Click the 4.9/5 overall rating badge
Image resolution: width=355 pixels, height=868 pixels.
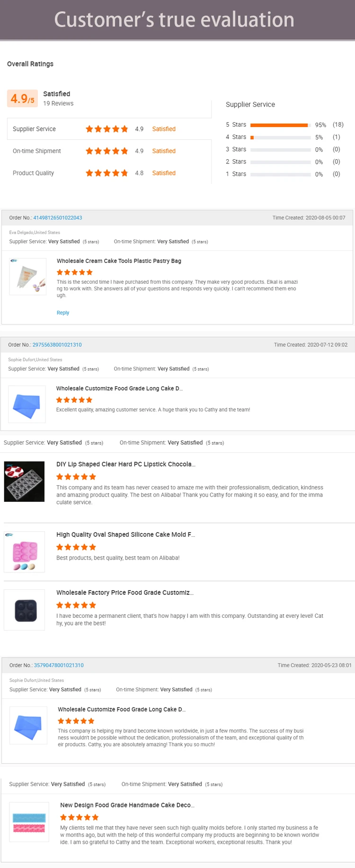tap(22, 99)
